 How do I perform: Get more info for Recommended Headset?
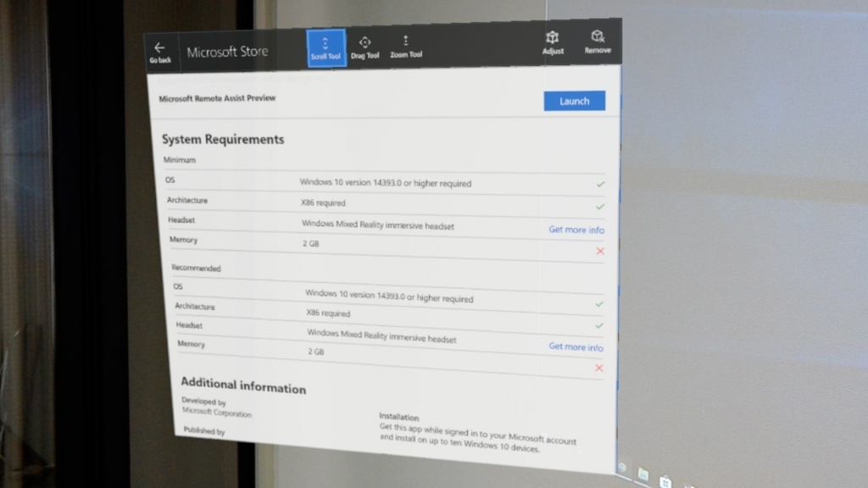pyautogui.click(x=576, y=347)
